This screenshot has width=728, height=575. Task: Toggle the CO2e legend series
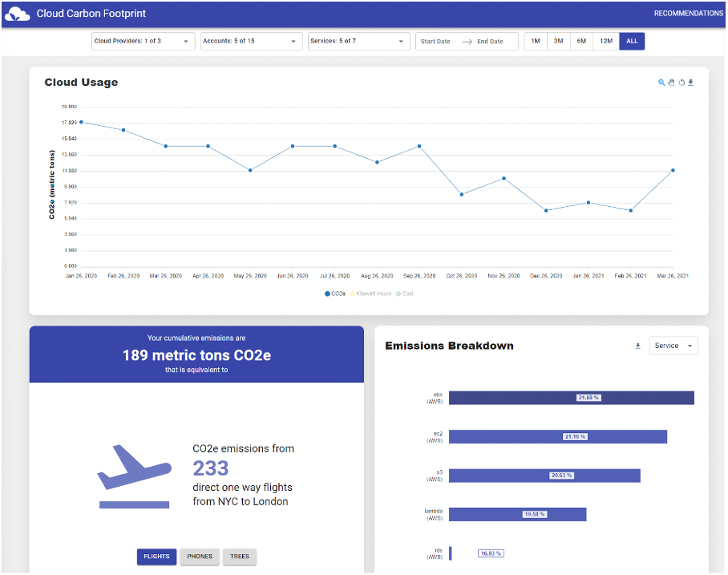335,294
